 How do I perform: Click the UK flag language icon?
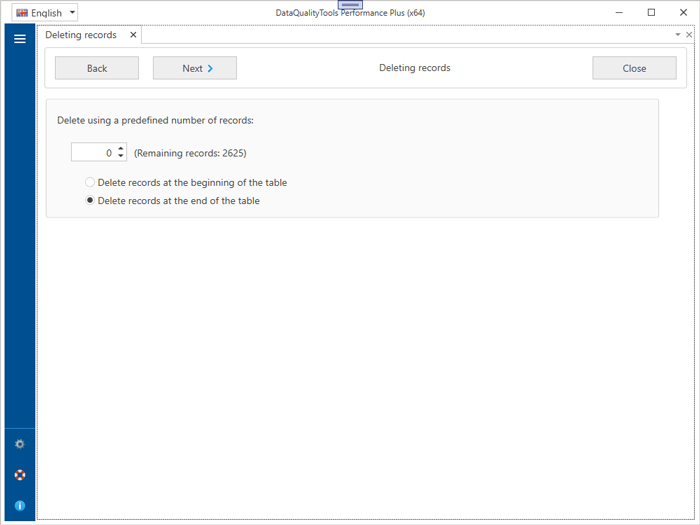[x=22, y=13]
